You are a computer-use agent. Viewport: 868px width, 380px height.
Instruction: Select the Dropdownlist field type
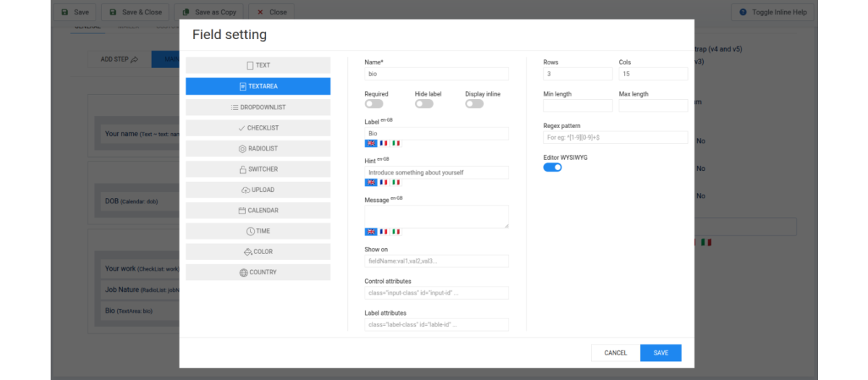(258, 107)
